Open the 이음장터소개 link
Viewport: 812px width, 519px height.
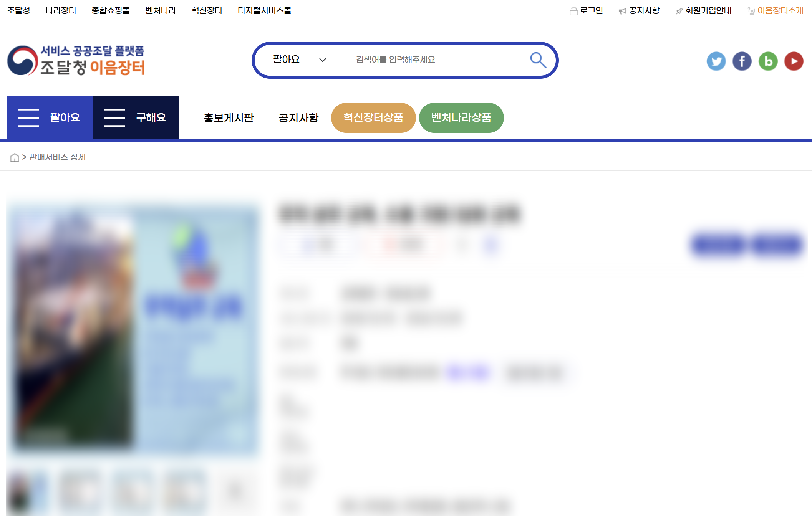pos(776,11)
